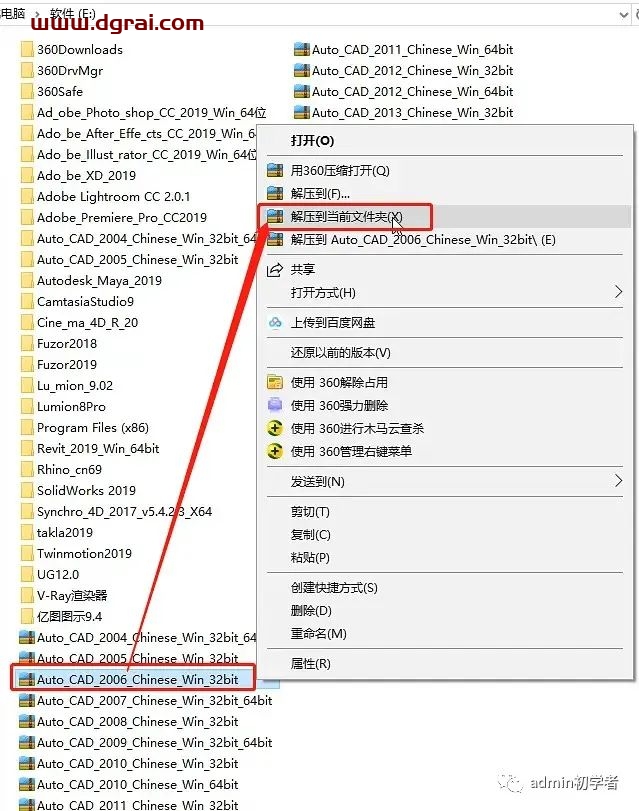Screen dimensions: 639x811
Task: Select 亿图图示9.4 folder name
Action: click(x=69, y=617)
